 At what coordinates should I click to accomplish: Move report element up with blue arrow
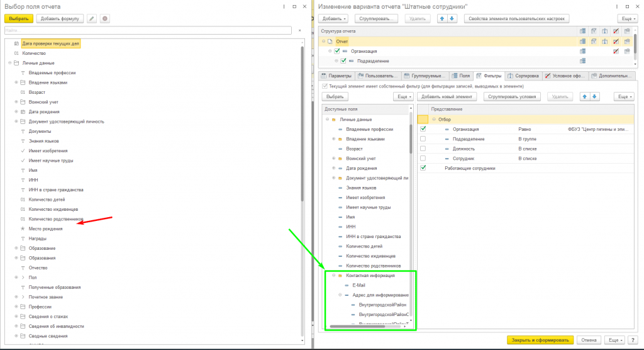441,18
